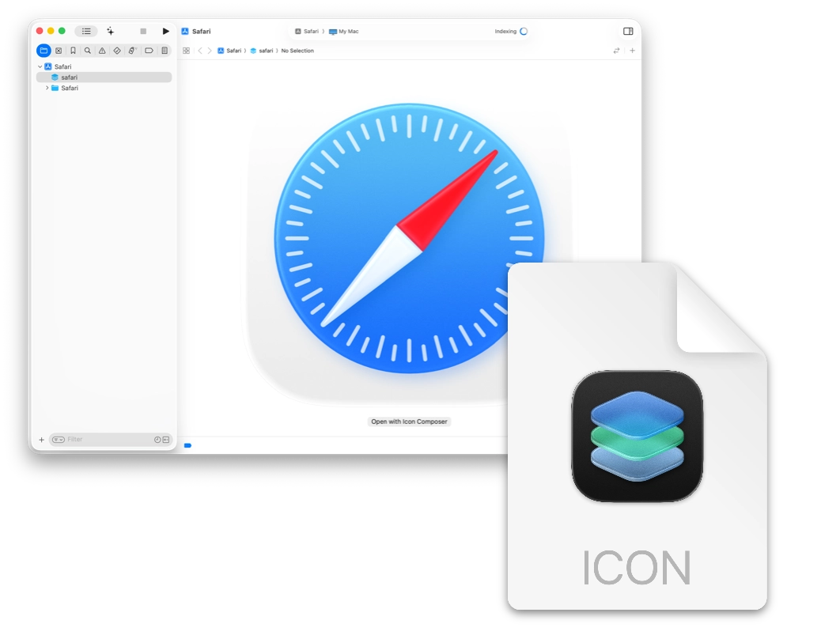The height and width of the screenshot is (639, 840).
Task: Click the AI assistant sparkle icon
Action: 111,30
